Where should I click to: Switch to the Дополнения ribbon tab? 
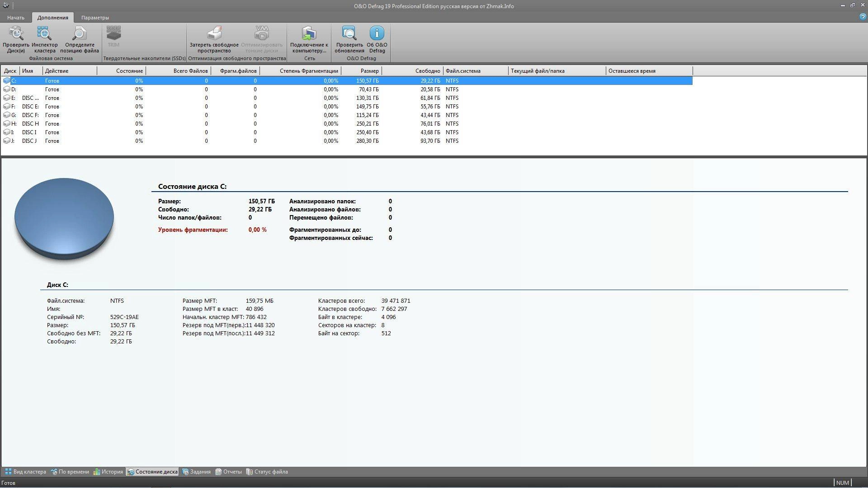coord(53,18)
